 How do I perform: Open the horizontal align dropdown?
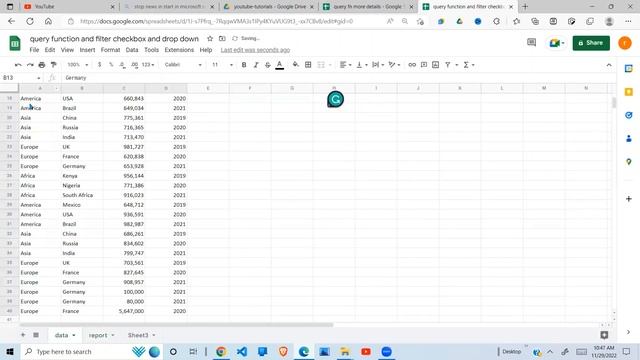click(345, 65)
